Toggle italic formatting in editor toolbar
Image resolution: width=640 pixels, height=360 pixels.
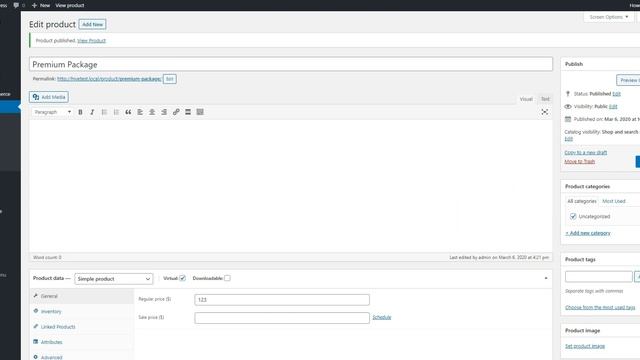[92, 112]
